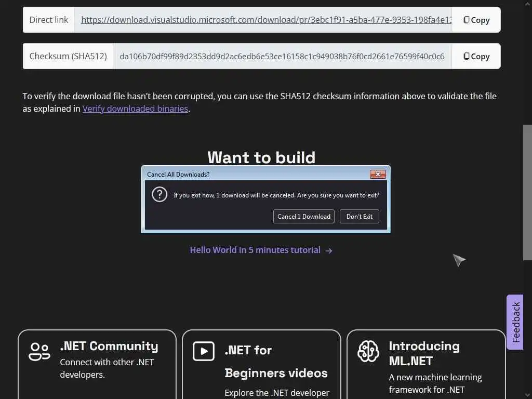Viewport: 532px width, 399px height.
Task: Open the .NET Community card heading
Action: [x=109, y=346]
